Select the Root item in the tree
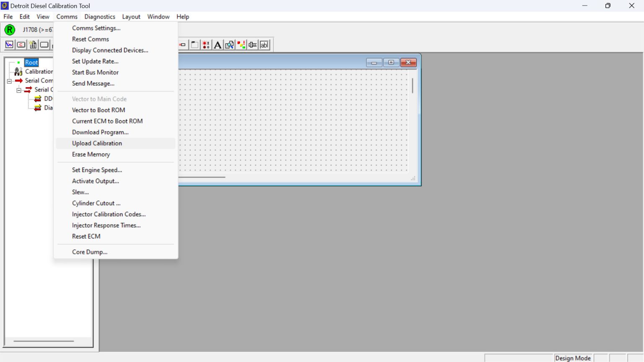 [31, 62]
